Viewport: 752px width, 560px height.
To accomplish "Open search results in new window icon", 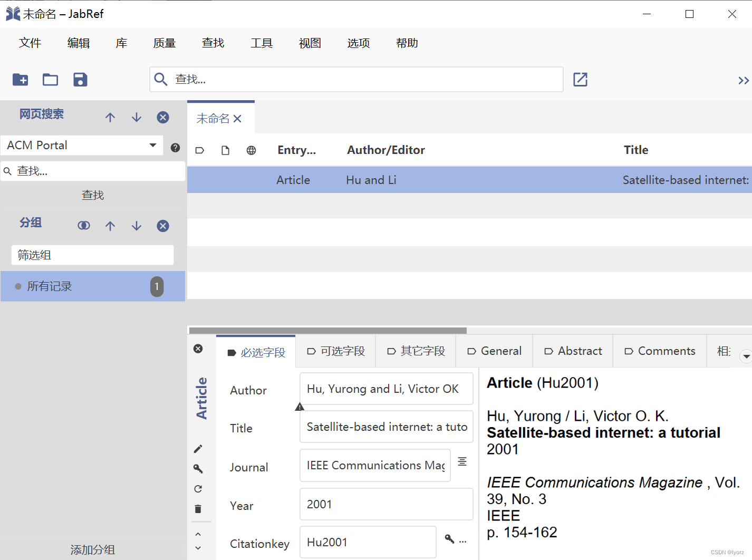I will click(x=580, y=79).
